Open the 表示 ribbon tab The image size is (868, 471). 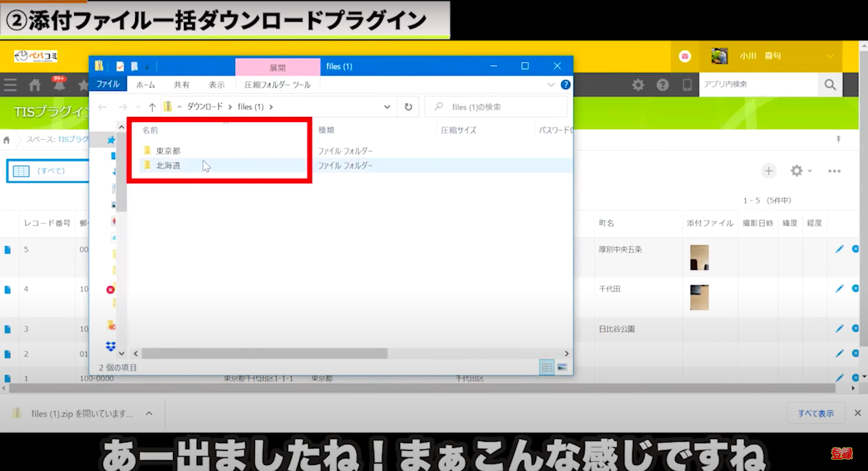click(x=216, y=85)
